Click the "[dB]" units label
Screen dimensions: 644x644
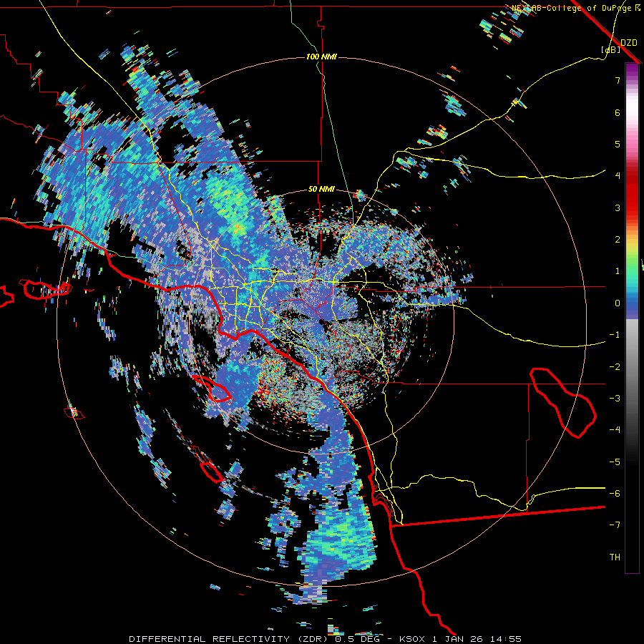(611, 49)
